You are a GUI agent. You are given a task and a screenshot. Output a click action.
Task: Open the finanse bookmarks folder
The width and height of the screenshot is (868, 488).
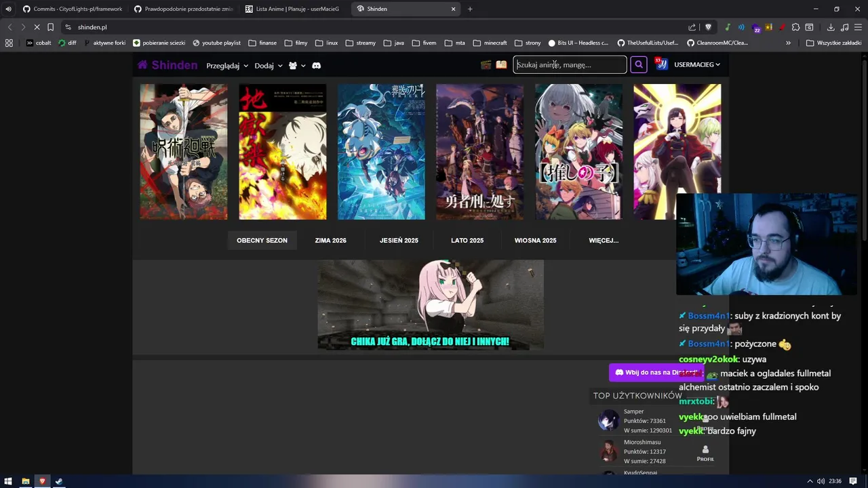point(262,43)
